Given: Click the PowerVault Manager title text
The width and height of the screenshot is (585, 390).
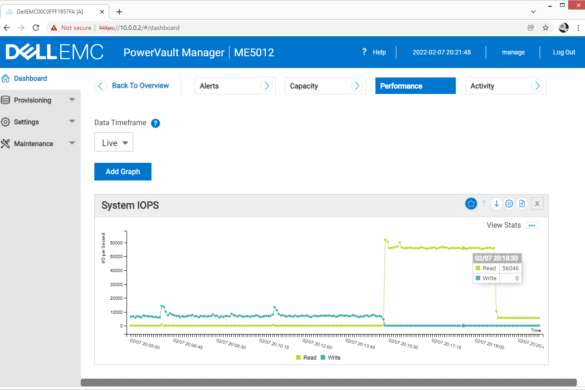Looking at the screenshot, I should 174,52.
